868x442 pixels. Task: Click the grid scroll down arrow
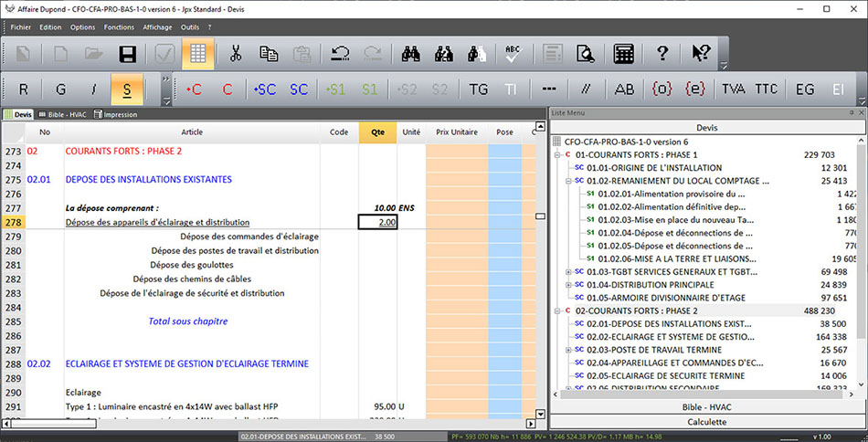(x=541, y=414)
